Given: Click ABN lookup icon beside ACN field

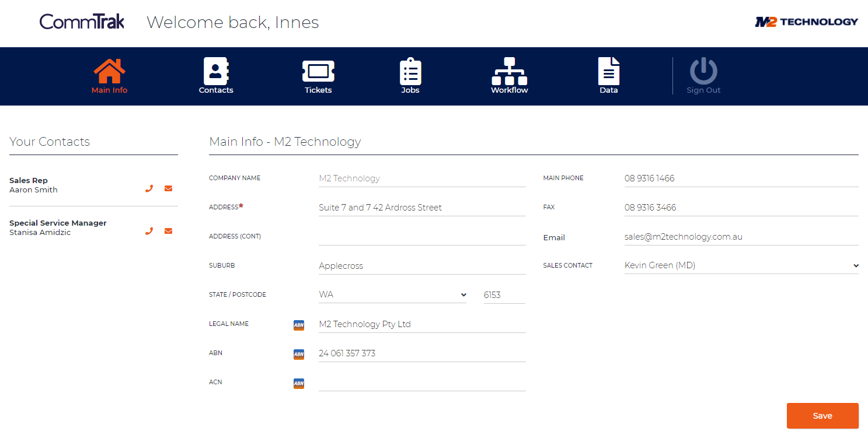Looking at the screenshot, I should coord(299,384).
